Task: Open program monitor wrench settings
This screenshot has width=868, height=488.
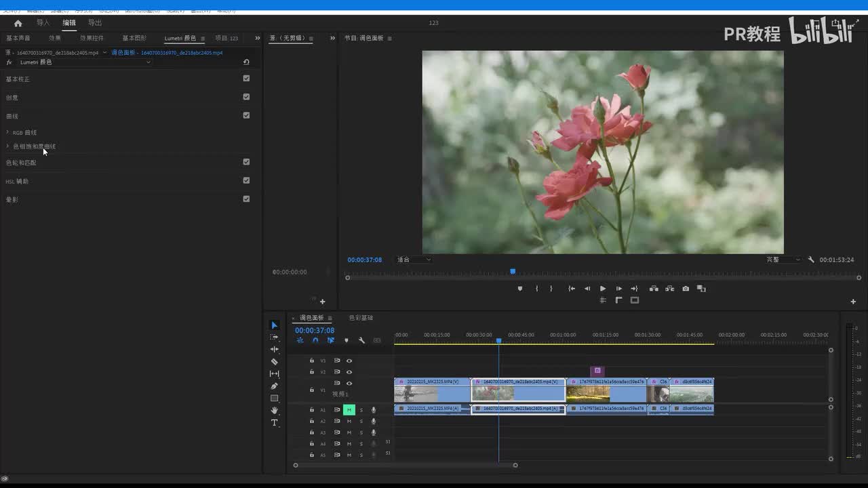Action: point(810,260)
